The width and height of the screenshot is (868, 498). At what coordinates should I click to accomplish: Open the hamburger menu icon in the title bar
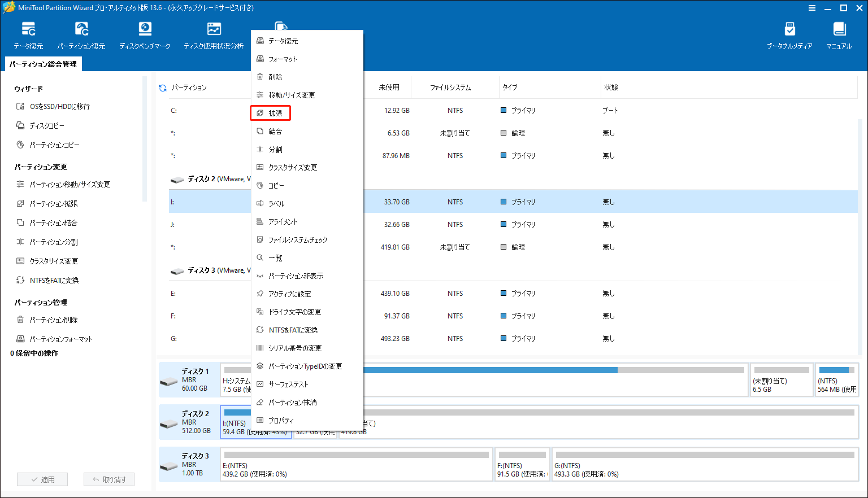[x=812, y=8]
